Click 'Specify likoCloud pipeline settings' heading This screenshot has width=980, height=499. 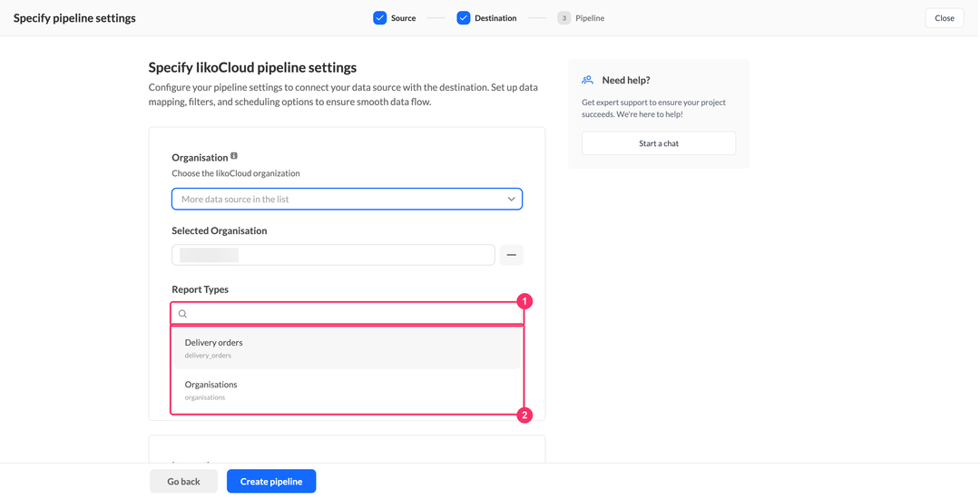(x=252, y=67)
